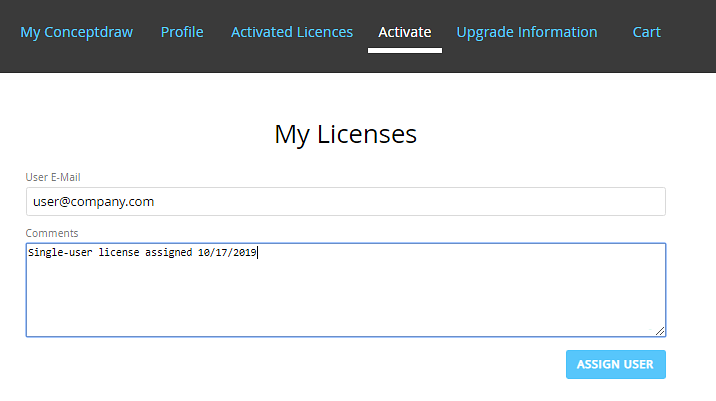Open Upgrade Information tab
716x401 pixels.
(526, 32)
